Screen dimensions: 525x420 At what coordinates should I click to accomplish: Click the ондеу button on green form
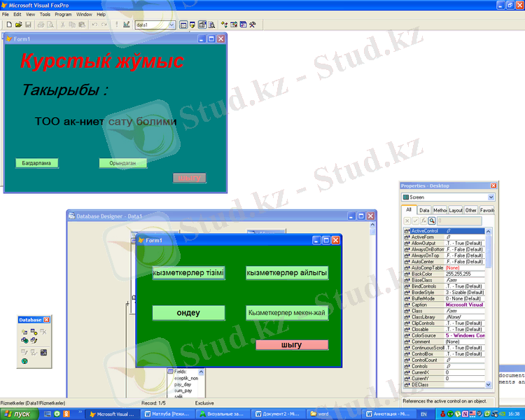point(188,313)
